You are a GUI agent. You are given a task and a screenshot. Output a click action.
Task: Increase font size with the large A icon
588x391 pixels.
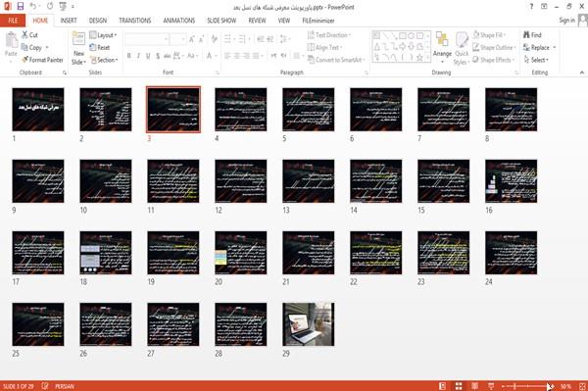click(x=192, y=39)
